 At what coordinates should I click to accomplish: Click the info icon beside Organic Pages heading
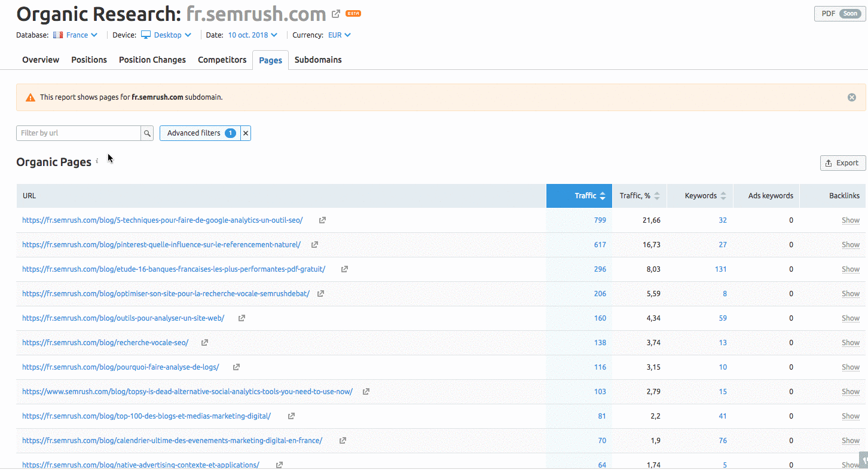(97, 161)
